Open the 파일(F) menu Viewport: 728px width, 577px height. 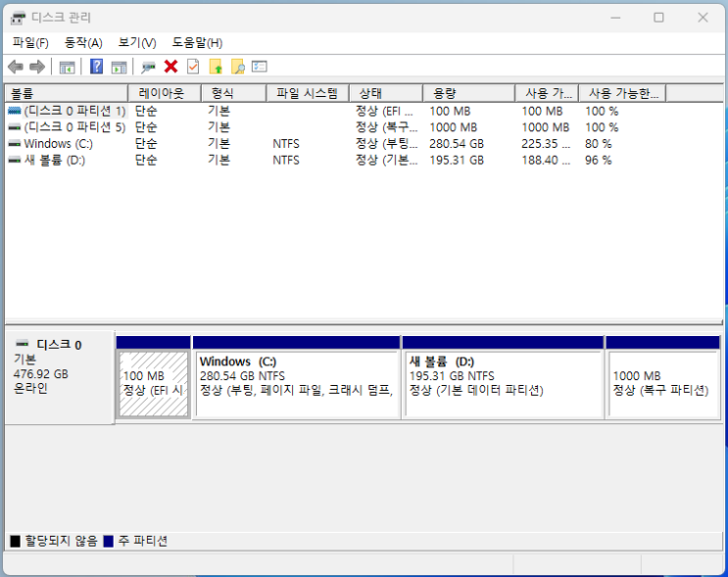pyautogui.click(x=30, y=43)
